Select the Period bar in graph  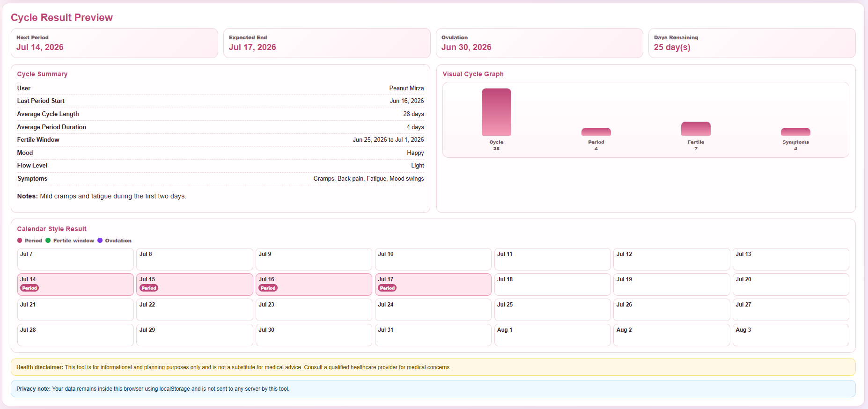[596, 132]
